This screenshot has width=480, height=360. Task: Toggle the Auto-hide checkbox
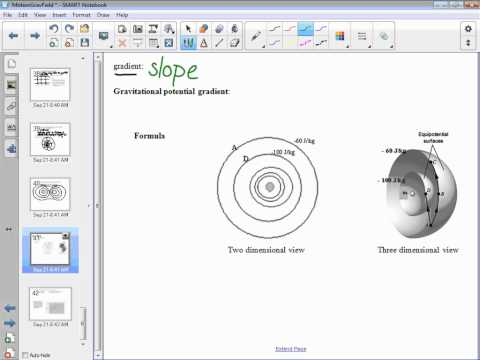(x=25, y=355)
